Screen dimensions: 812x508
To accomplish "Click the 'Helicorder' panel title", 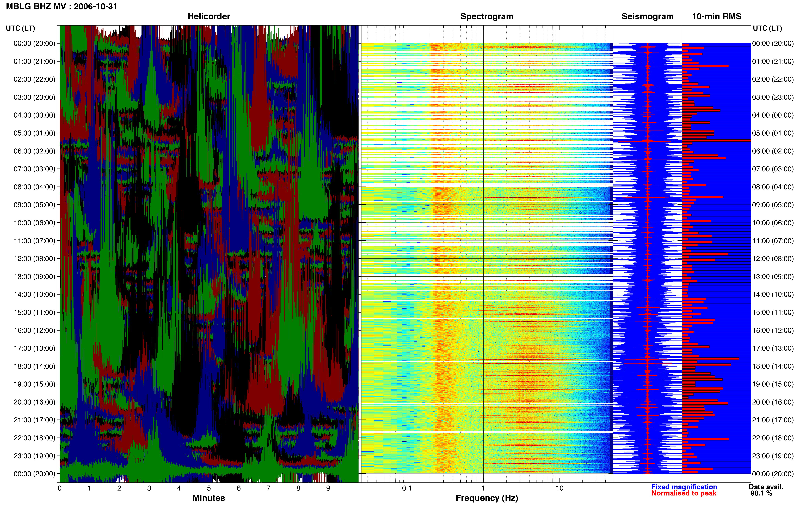I will pyautogui.click(x=208, y=16).
